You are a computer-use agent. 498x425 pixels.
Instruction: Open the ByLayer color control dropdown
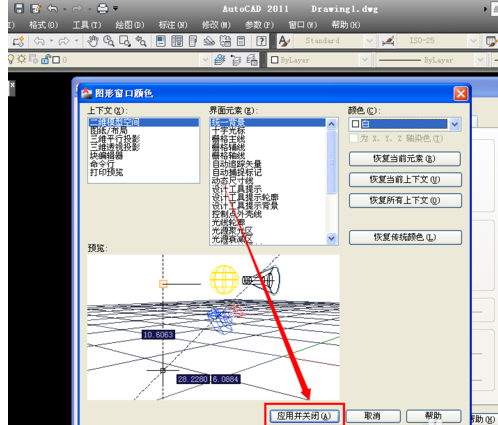pyautogui.click(x=365, y=60)
